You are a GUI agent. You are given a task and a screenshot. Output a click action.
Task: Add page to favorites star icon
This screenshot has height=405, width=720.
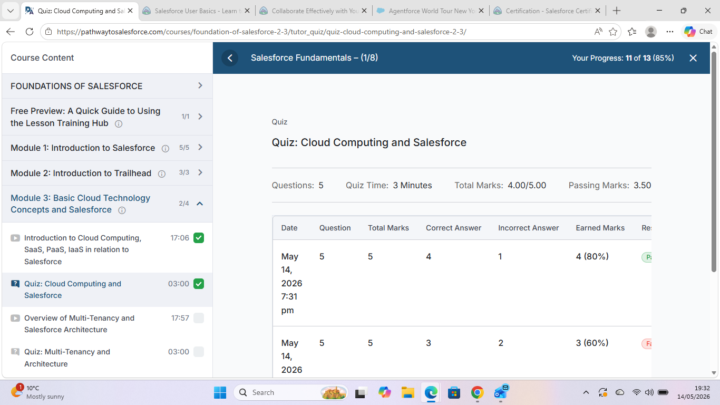click(613, 32)
